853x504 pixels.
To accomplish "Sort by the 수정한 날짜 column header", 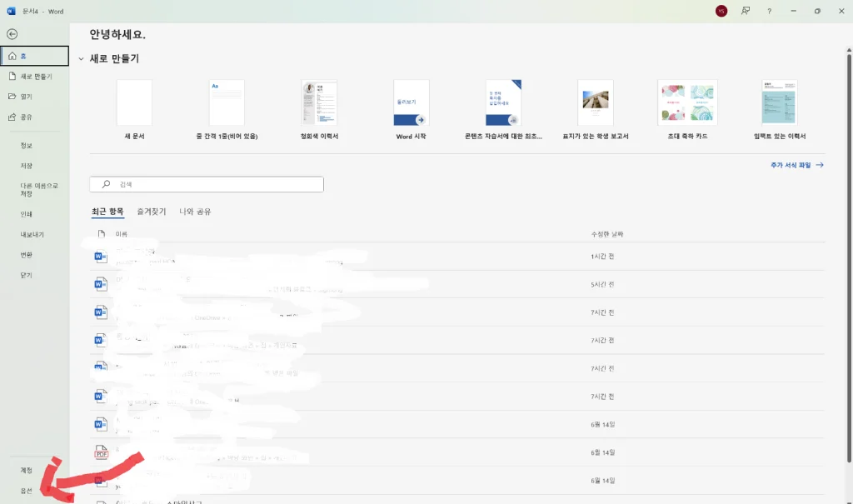I will pyautogui.click(x=607, y=234).
